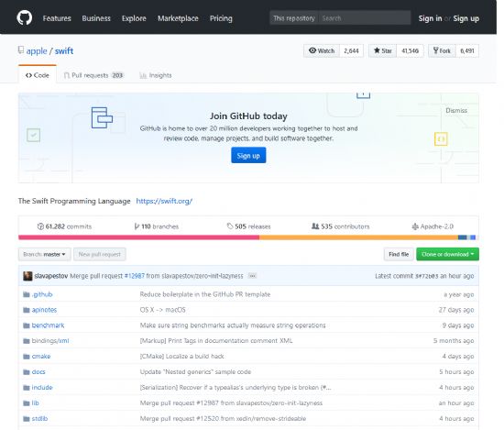The image size is (504, 430).
Task: Open the slavapestov author link
Action: coord(51,276)
